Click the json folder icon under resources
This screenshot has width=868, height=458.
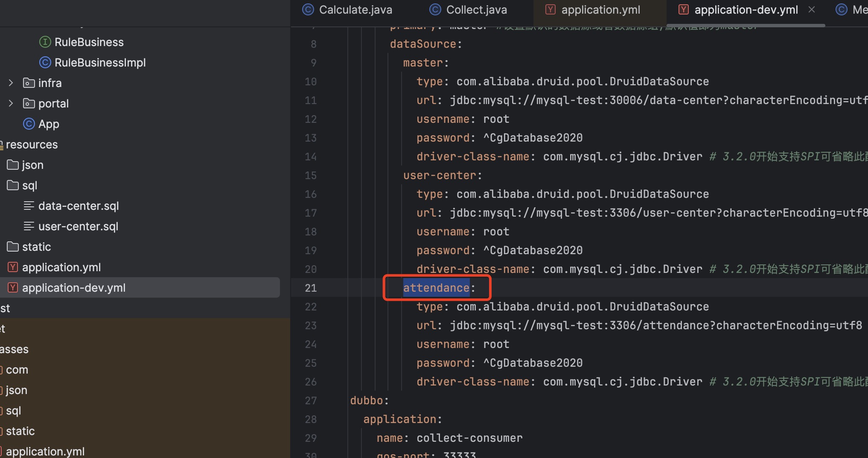coord(13,165)
